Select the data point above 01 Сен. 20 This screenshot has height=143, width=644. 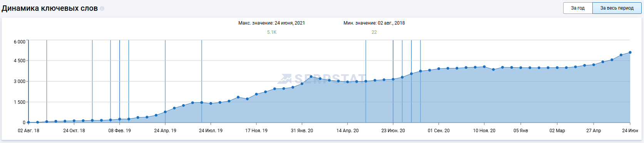coord(439,69)
